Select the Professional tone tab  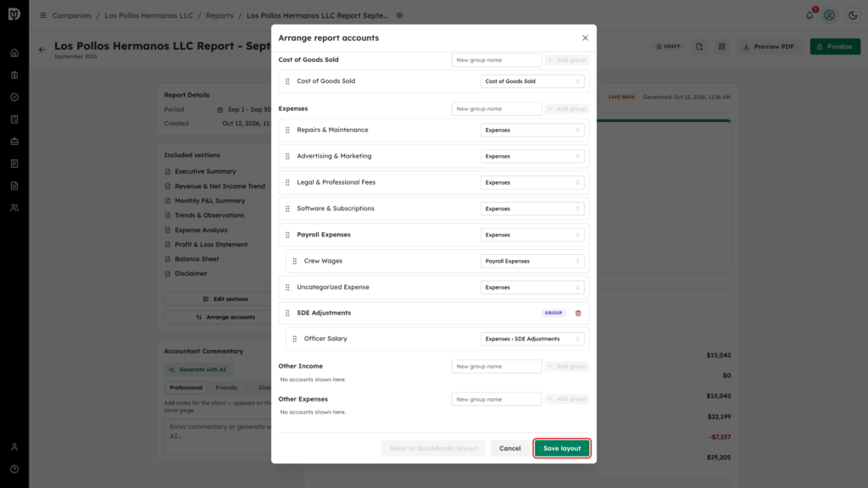tap(186, 388)
